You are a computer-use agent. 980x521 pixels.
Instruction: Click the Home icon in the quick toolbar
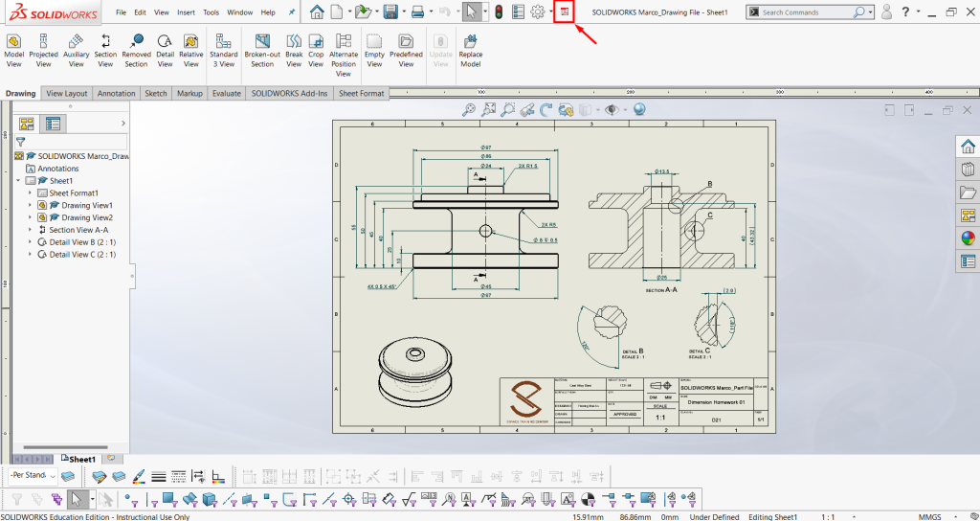318,11
